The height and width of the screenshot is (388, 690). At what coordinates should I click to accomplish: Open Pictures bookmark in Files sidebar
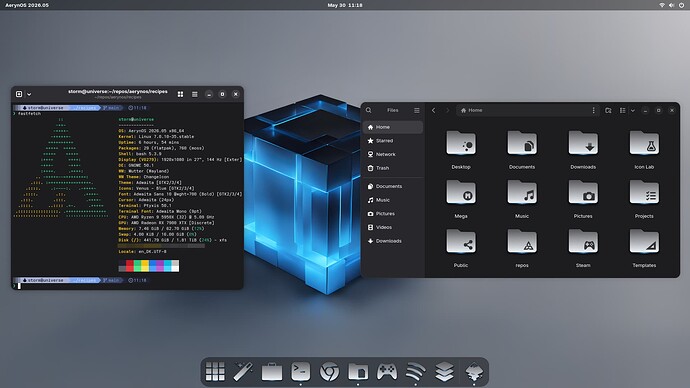click(393, 214)
